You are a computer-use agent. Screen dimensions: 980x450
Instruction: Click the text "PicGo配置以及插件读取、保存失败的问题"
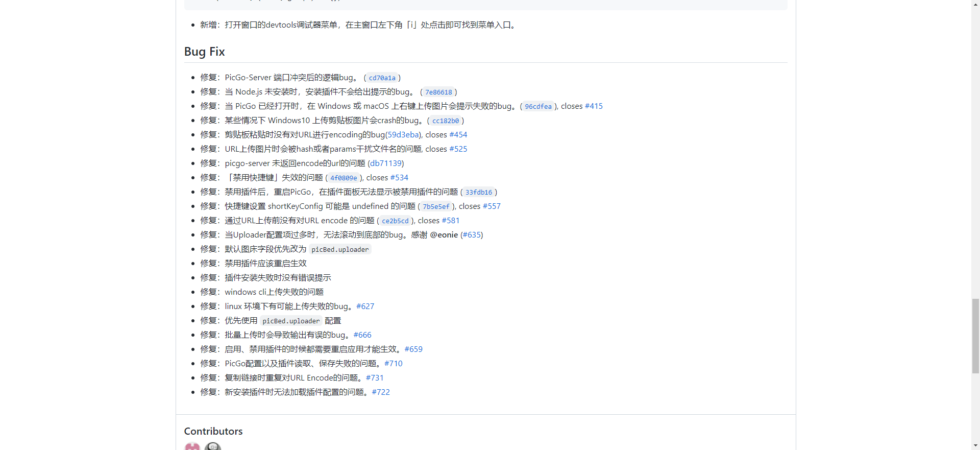[301, 364]
